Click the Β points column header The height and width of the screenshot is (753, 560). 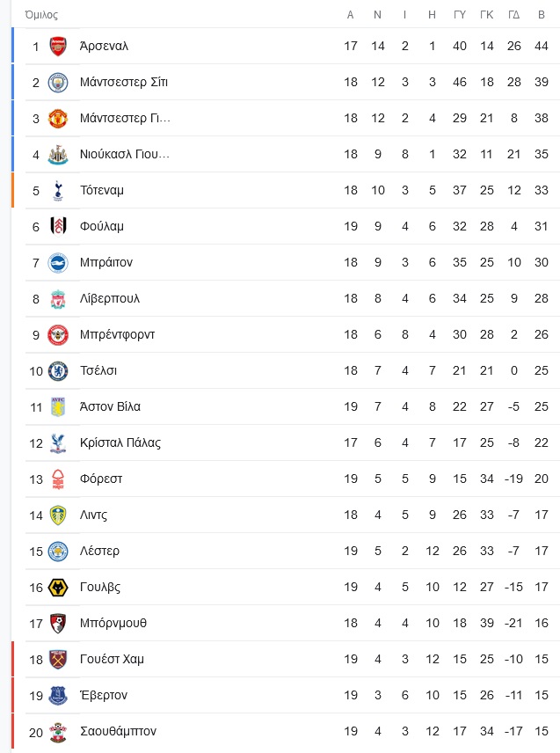coord(542,15)
